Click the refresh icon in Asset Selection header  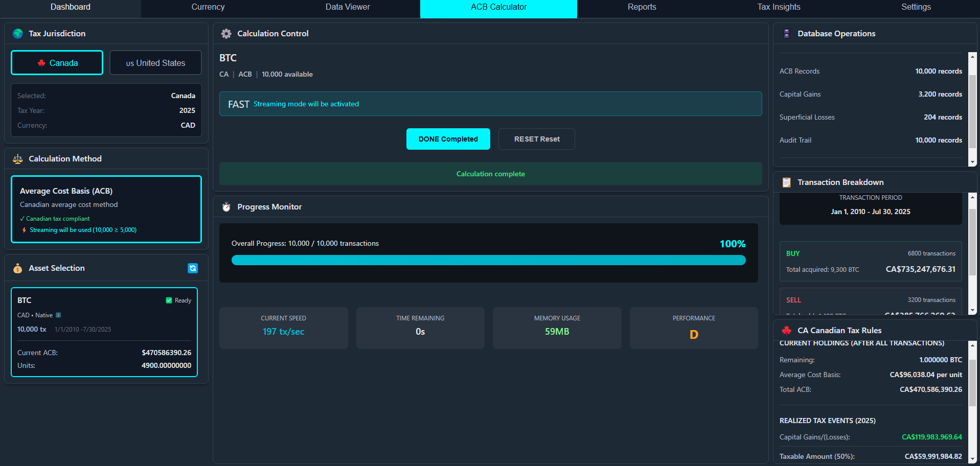coord(193,268)
